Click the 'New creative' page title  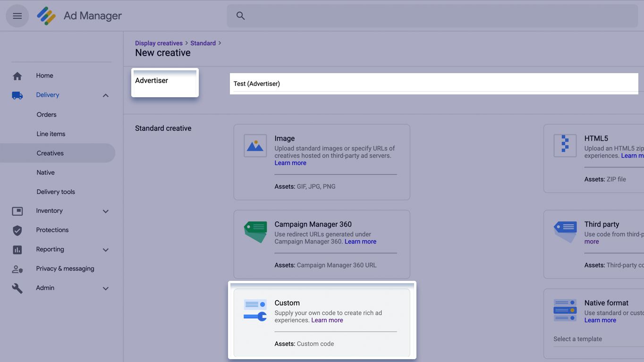coord(163,53)
